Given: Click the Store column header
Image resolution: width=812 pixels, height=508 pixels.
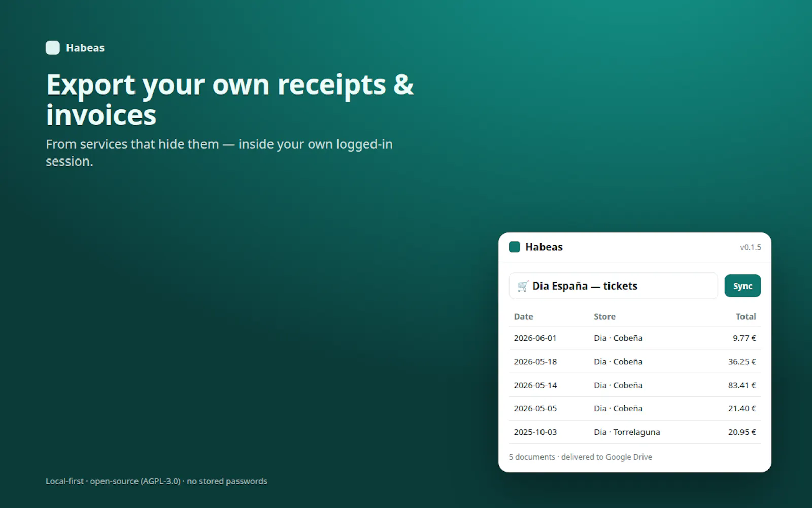Looking at the screenshot, I should (604, 316).
